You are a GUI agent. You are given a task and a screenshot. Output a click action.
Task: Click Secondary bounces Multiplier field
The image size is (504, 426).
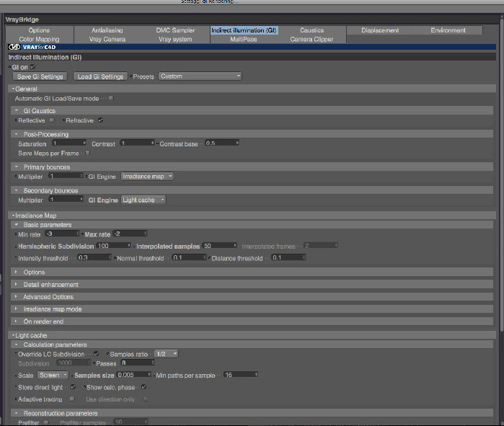[x=66, y=199]
